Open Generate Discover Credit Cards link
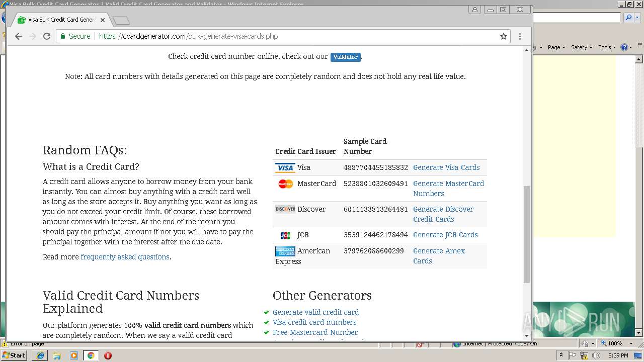 click(x=443, y=214)
